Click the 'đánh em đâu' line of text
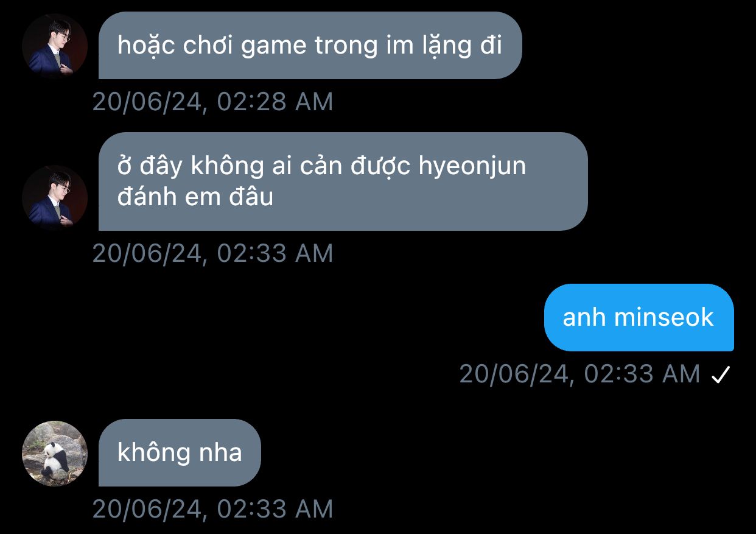This screenshot has width=756, height=534. (195, 197)
